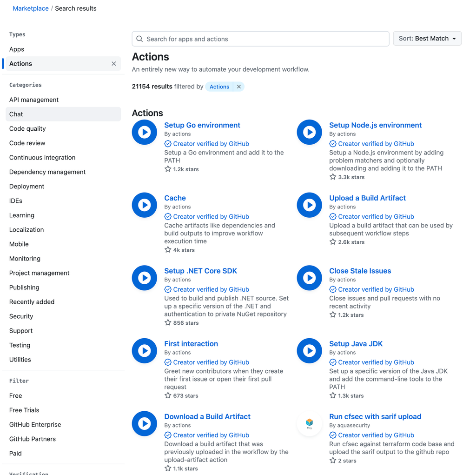Screen dimensions: 476x475
Task: Click the Upload a Build Artifact icon
Action: [309, 205]
